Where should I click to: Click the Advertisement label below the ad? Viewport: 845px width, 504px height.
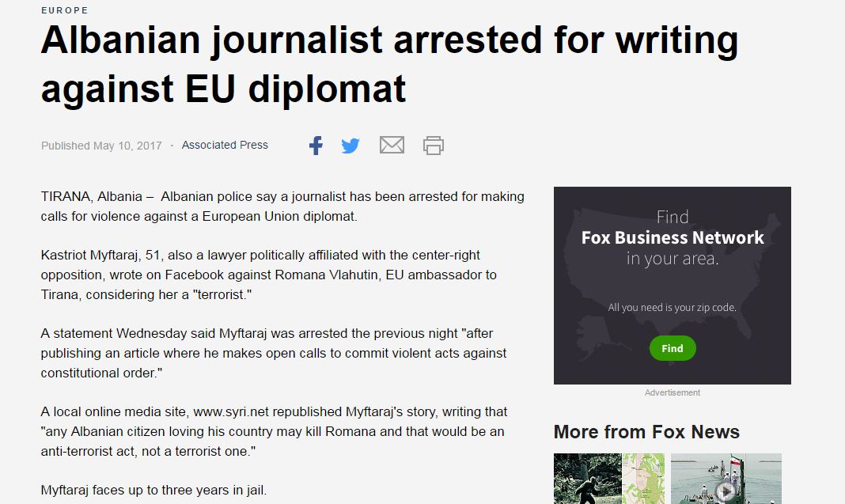(672, 392)
